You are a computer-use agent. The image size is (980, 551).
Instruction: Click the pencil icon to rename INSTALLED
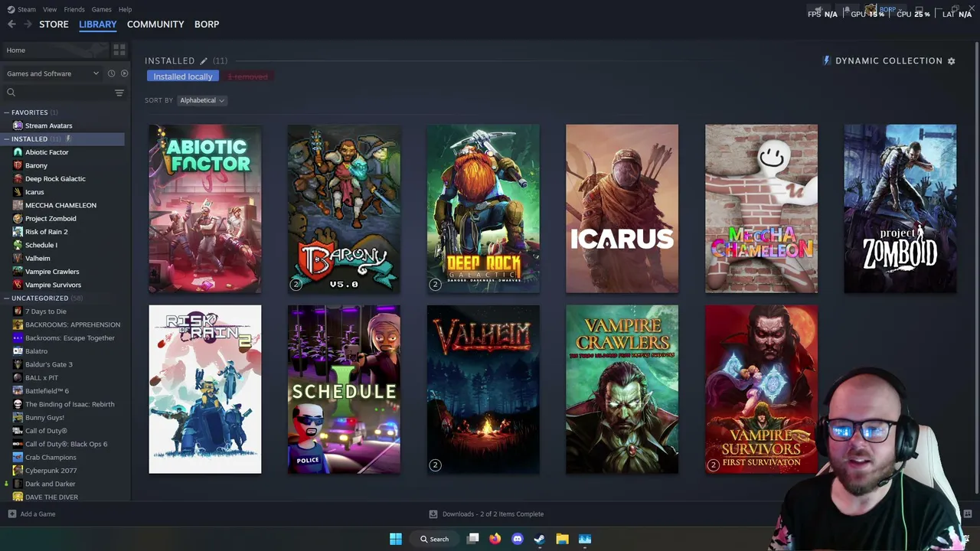pos(204,60)
